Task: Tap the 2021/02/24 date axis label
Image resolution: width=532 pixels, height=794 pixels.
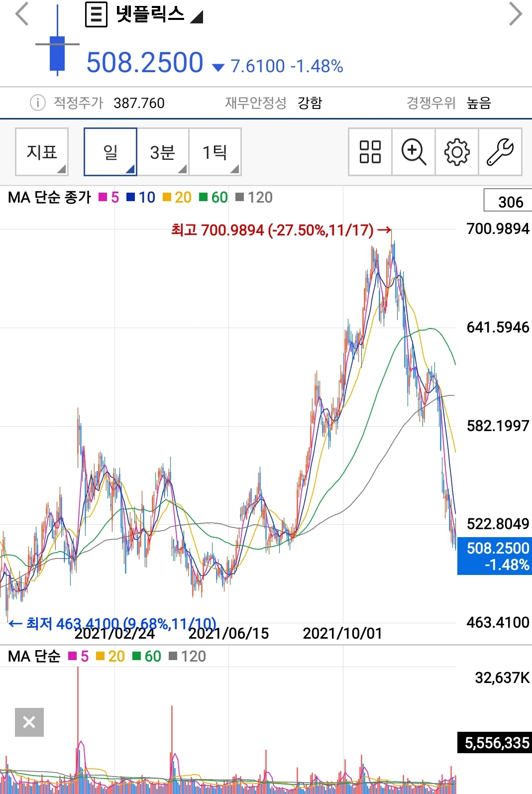Action: click(x=114, y=634)
